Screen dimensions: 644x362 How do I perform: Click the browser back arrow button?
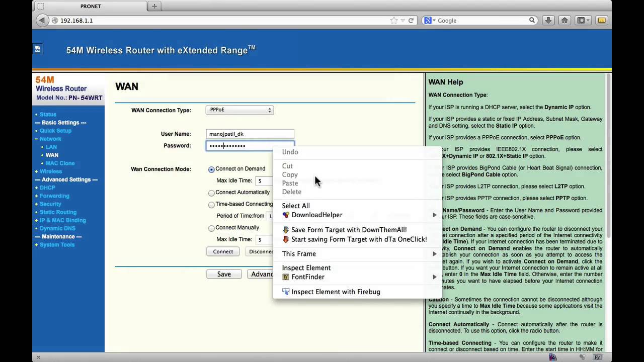click(x=42, y=21)
